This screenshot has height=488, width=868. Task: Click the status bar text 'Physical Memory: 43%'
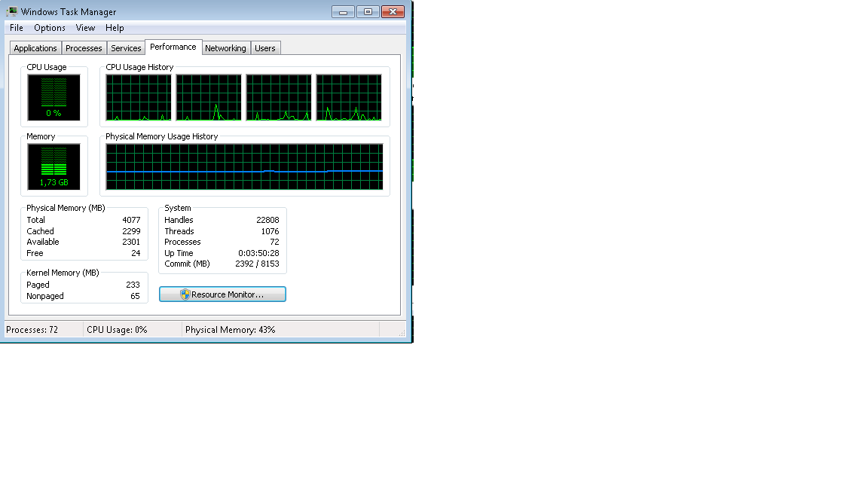coord(231,330)
